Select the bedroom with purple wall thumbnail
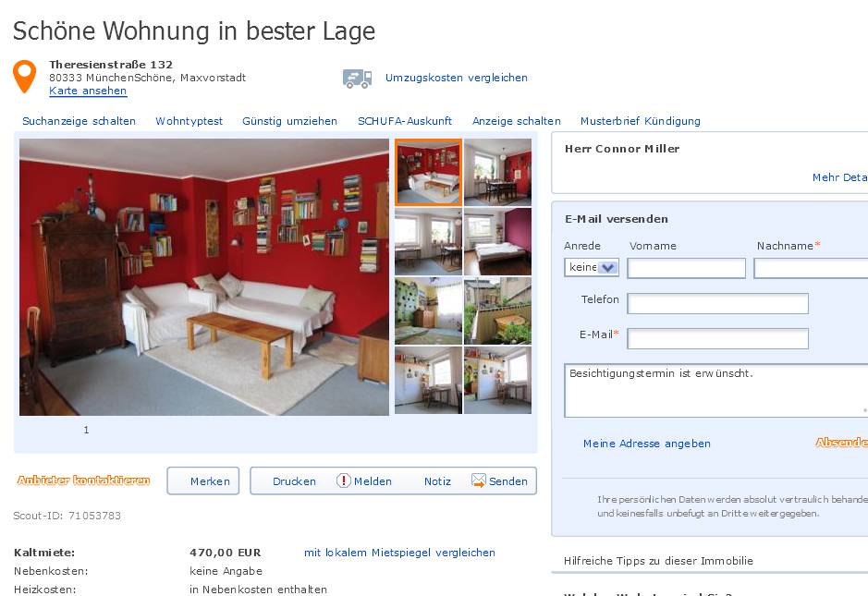Viewport: 868px width, 596px height. (497, 241)
